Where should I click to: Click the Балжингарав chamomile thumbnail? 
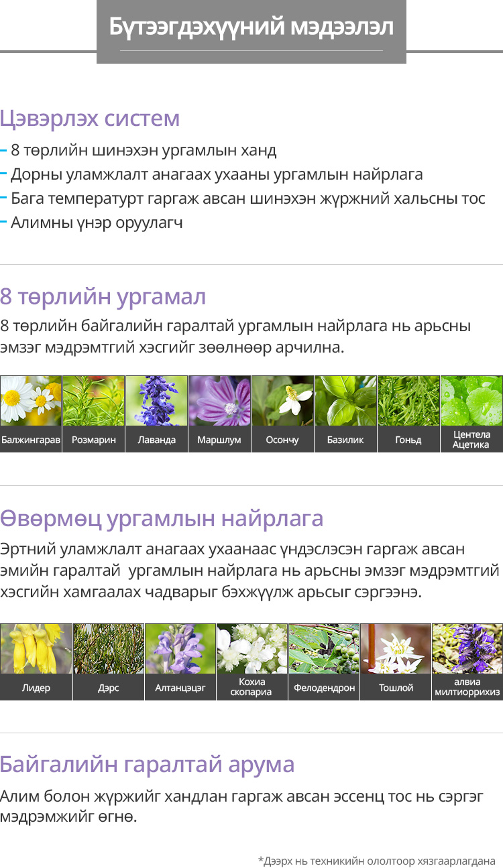[x=31, y=401]
